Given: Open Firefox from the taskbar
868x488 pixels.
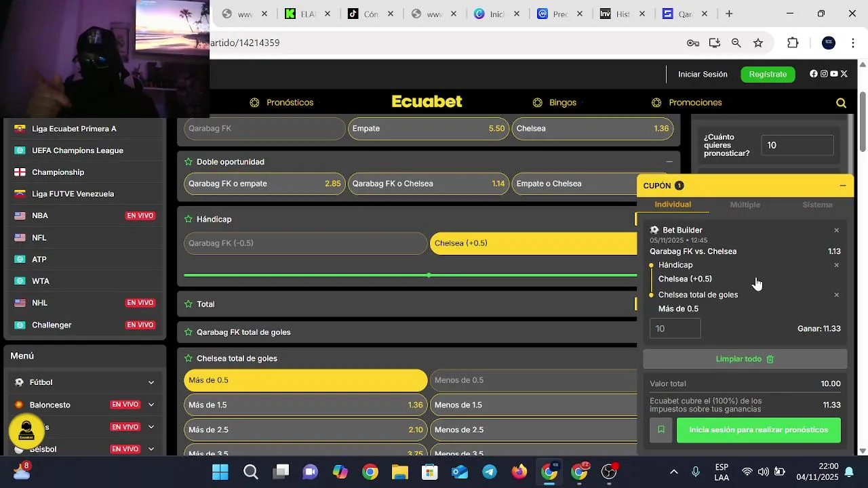Looking at the screenshot, I should [x=519, y=472].
